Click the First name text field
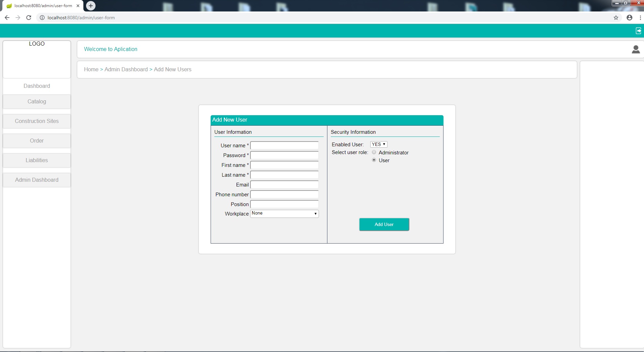Screen dimensions: 644x352 pyautogui.click(x=285, y=165)
